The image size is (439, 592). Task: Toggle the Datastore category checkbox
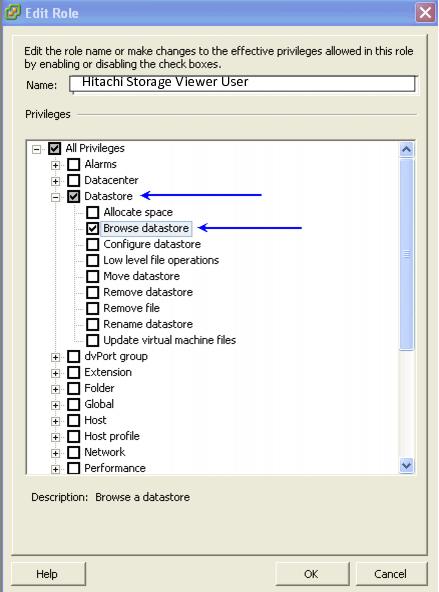[74, 196]
